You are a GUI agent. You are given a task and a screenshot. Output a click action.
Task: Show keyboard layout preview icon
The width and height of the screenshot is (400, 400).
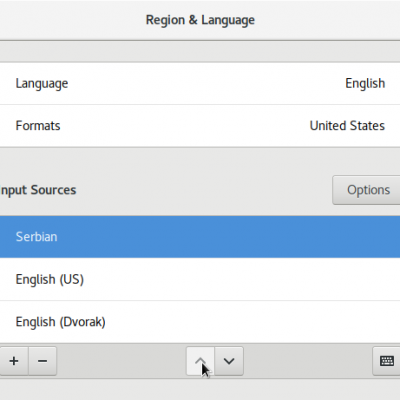(387, 361)
